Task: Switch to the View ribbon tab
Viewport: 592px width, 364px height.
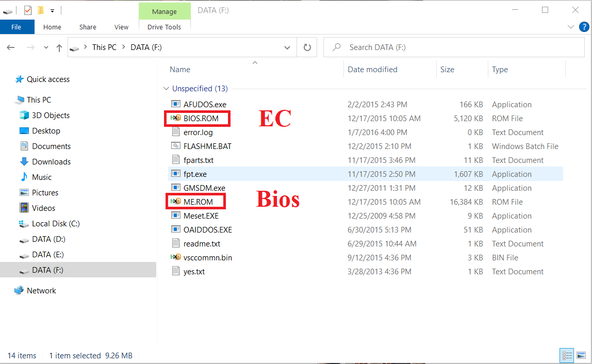Action: 121,27
